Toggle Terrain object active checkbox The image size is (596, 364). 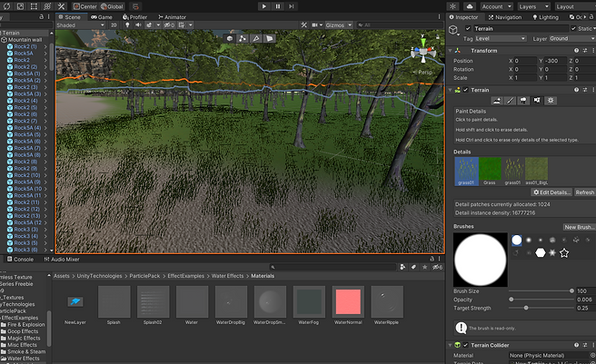468,28
